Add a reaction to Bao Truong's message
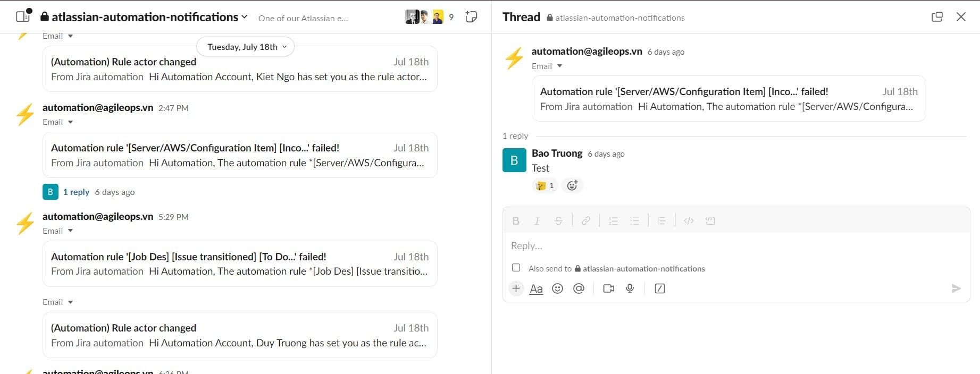Screen dimensions: 980x374 [572, 185]
